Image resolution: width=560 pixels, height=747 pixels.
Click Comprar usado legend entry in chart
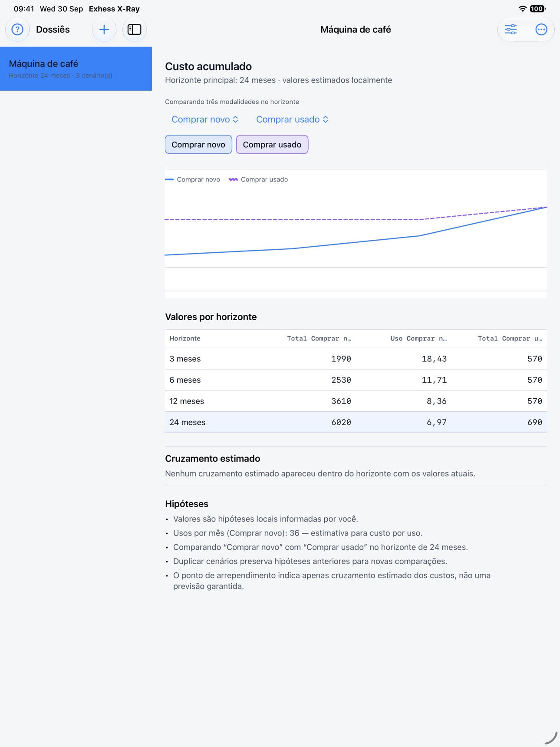259,179
